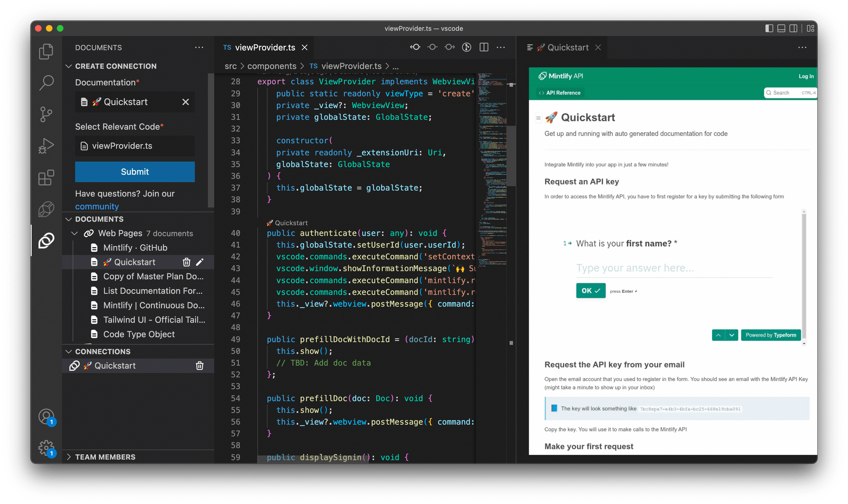Open the Search panel in the activity bar

(x=46, y=83)
